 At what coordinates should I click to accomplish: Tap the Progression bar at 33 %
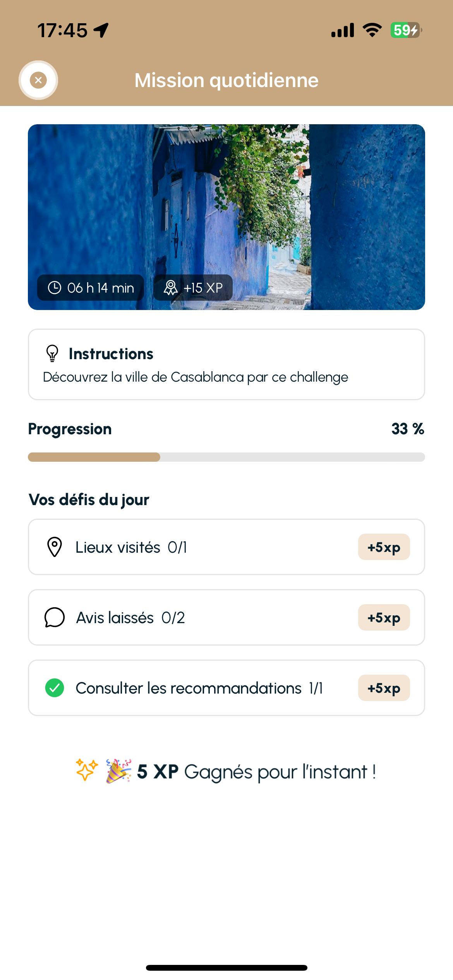[x=226, y=457]
